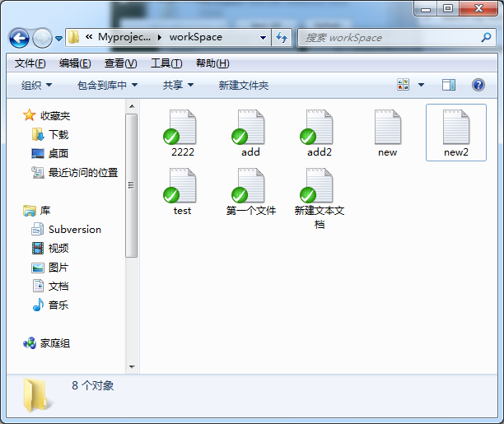Expand the 共享 dropdown
This screenshot has height=424, width=504.
click(x=178, y=85)
